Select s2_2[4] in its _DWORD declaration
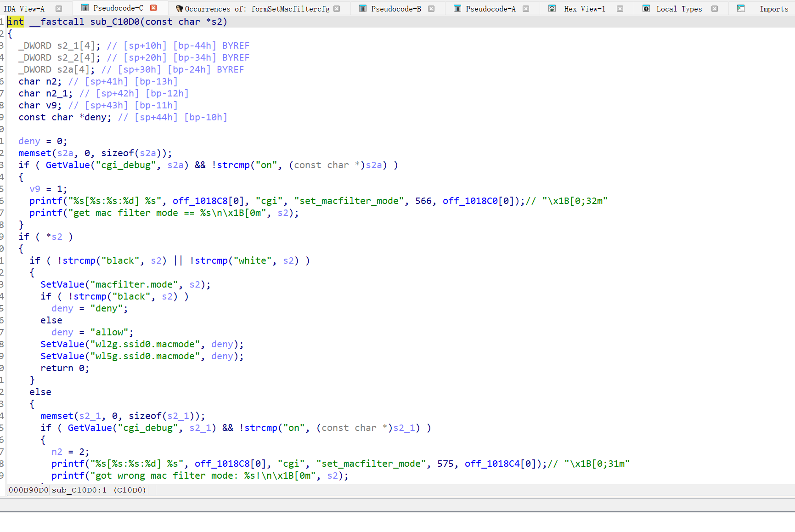 click(x=76, y=57)
